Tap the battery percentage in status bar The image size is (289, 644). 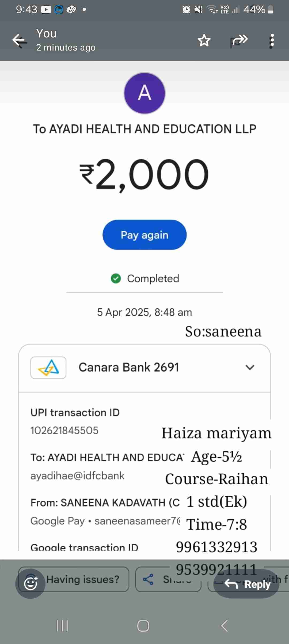[254, 10]
